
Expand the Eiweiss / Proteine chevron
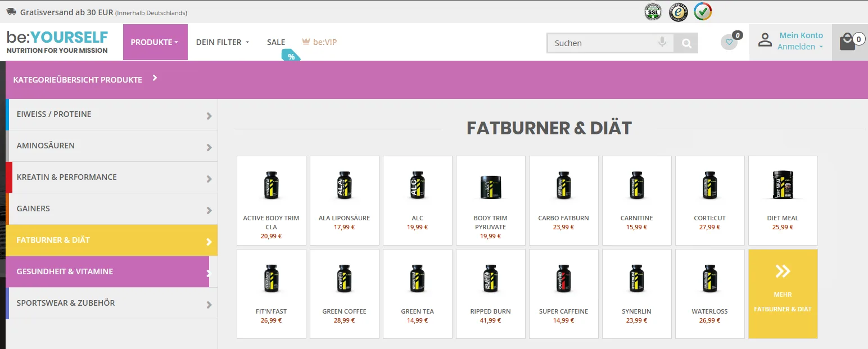[x=209, y=116]
